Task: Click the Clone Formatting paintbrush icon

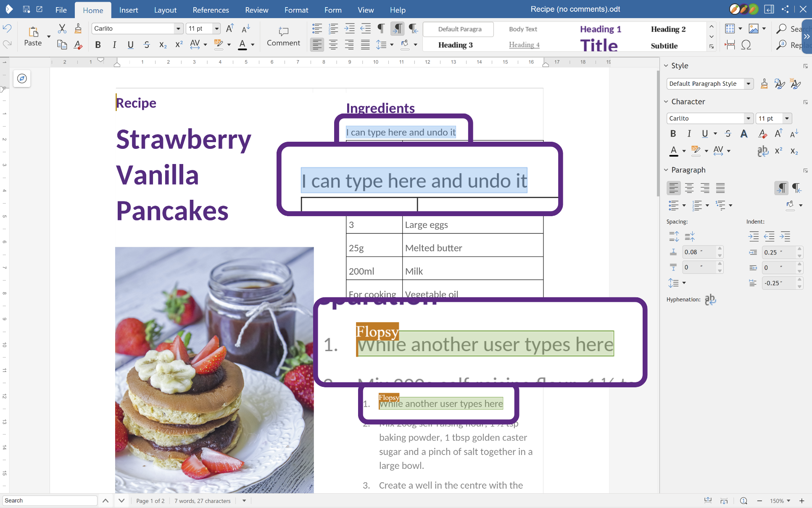Action: [78, 29]
